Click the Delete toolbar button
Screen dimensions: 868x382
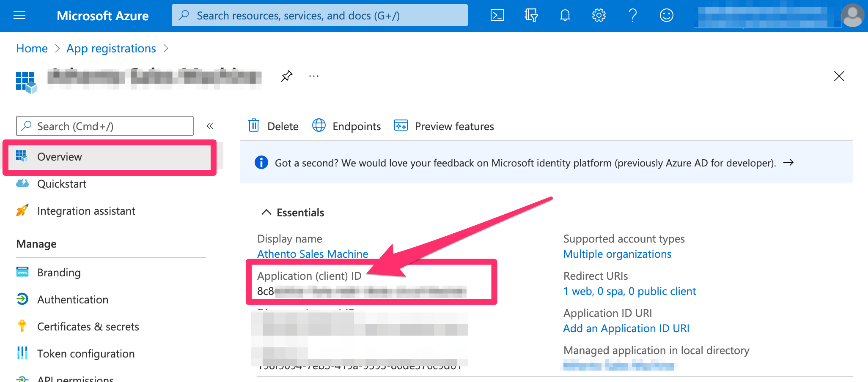coord(273,126)
